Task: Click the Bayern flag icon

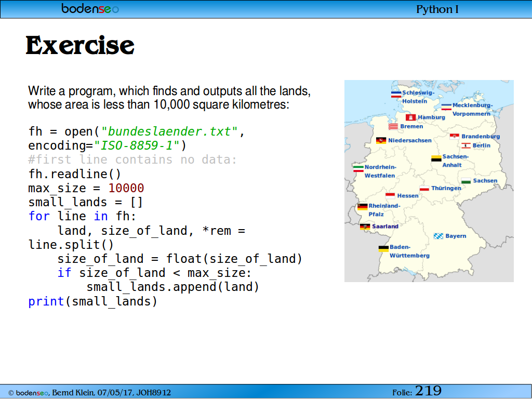Action: pyautogui.click(x=438, y=236)
